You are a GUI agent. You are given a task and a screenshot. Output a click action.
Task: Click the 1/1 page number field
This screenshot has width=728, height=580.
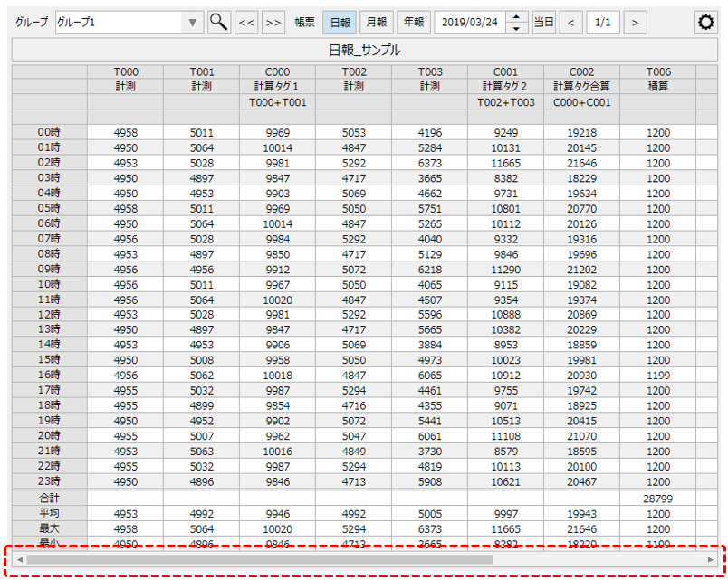point(602,23)
